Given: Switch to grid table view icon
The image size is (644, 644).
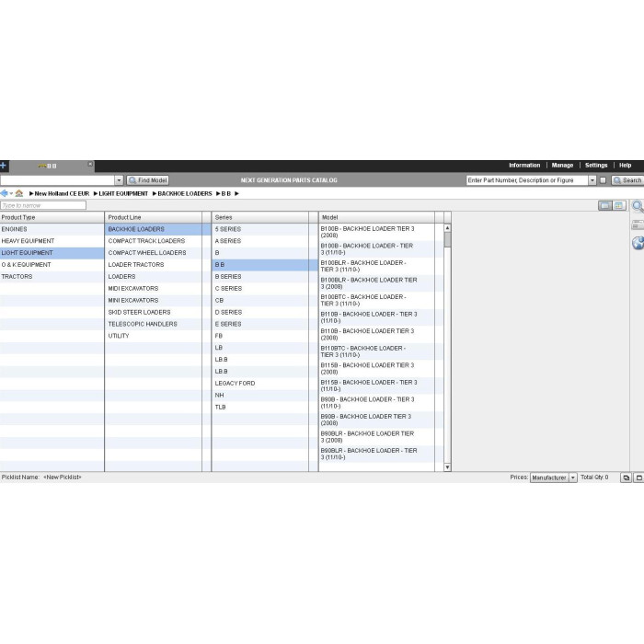Looking at the screenshot, I should 618,205.
